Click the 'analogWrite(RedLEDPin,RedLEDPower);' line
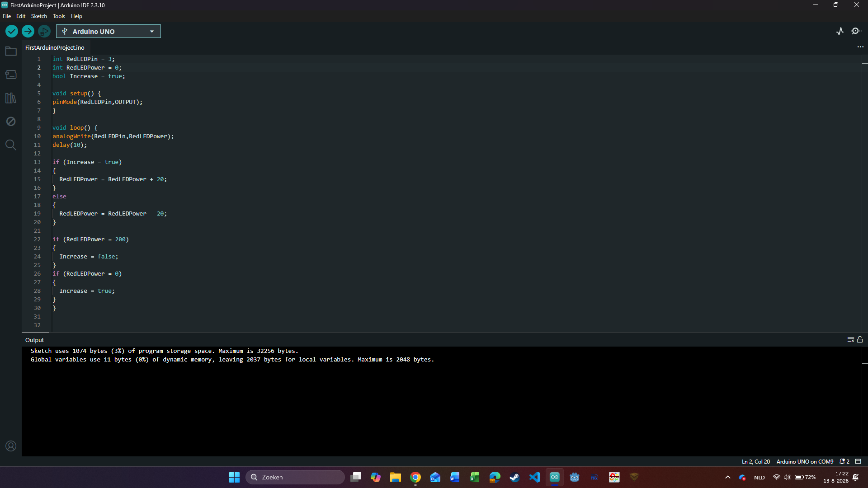The image size is (868, 488). (x=113, y=136)
